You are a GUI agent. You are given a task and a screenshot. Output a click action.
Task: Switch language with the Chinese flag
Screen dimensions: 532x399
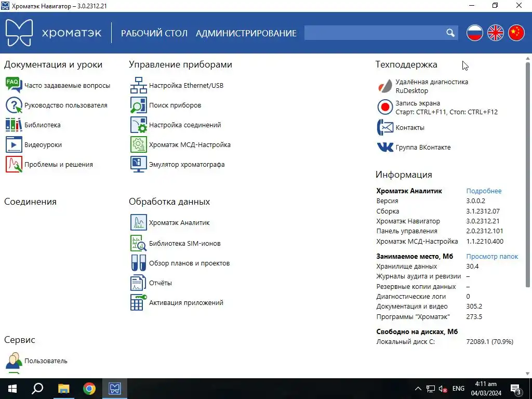(x=516, y=33)
